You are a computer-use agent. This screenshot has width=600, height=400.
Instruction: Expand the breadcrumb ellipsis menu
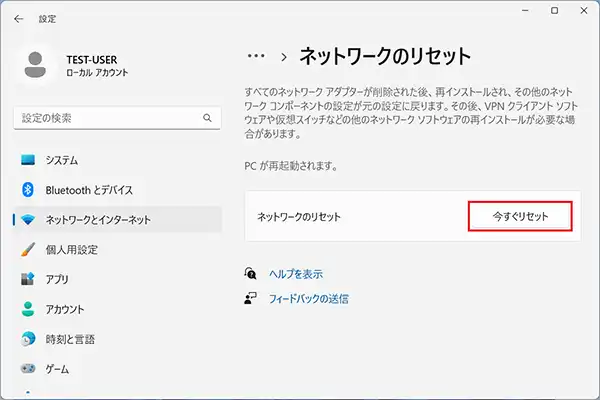coord(256,56)
